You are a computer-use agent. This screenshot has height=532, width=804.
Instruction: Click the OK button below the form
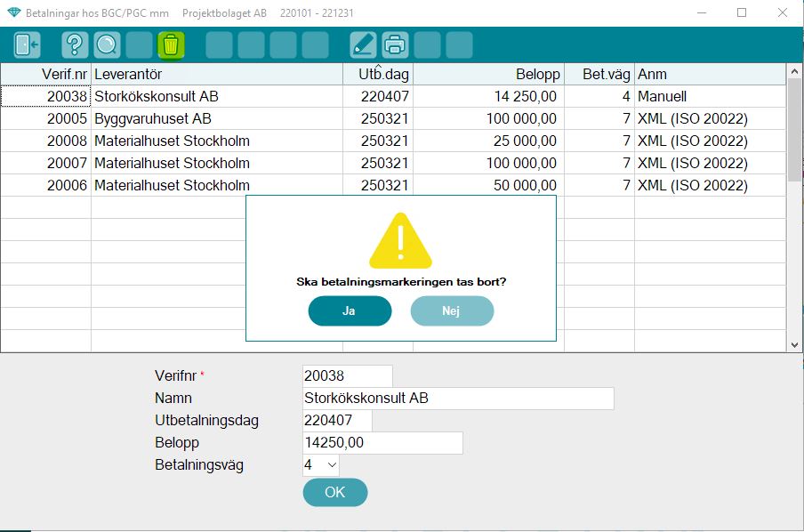334,493
